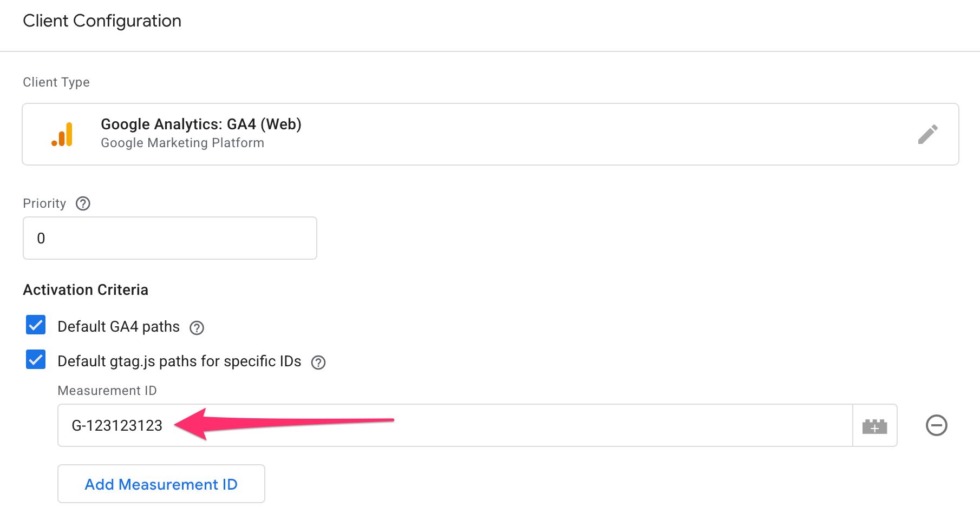The height and width of the screenshot is (514, 980).
Task: Disable Default gtag.js paths for specific IDs
Action: click(x=36, y=360)
